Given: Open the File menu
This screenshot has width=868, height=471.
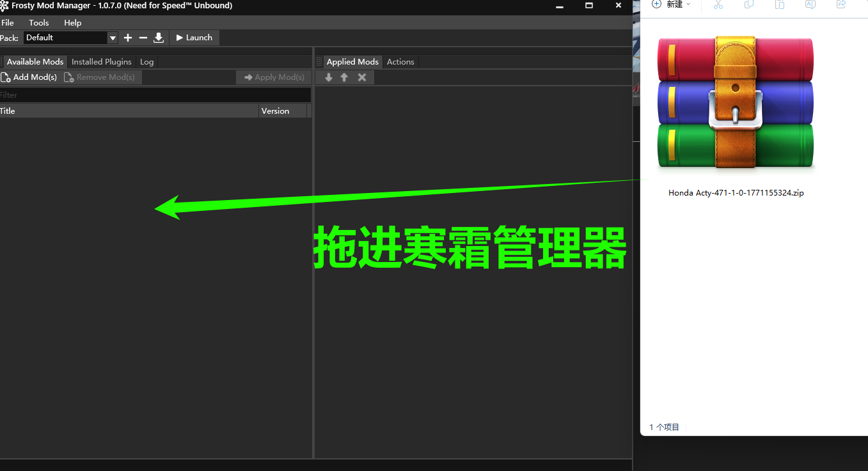Looking at the screenshot, I should pyautogui.click(x=8, y=22).
